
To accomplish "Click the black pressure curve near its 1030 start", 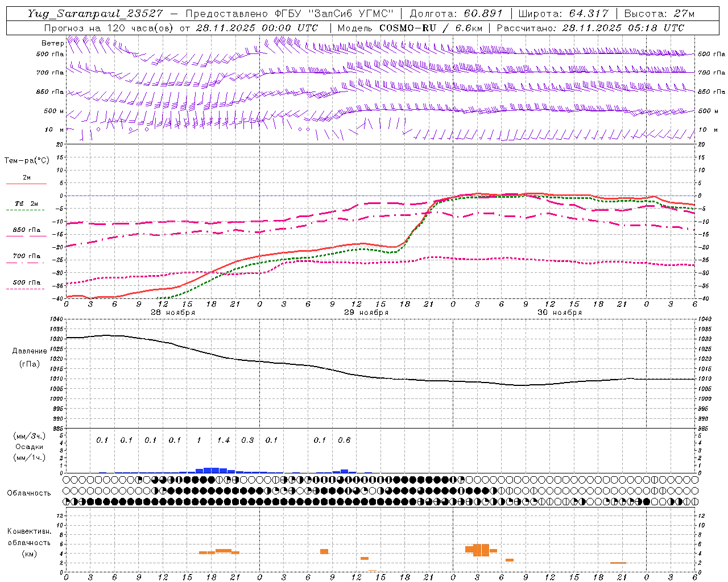I will [74, 338].
